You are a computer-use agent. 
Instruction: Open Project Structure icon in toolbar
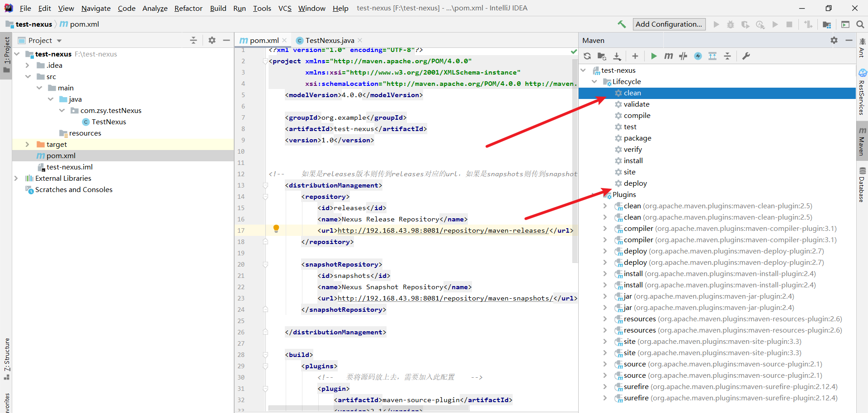click(x=827, y=24)
